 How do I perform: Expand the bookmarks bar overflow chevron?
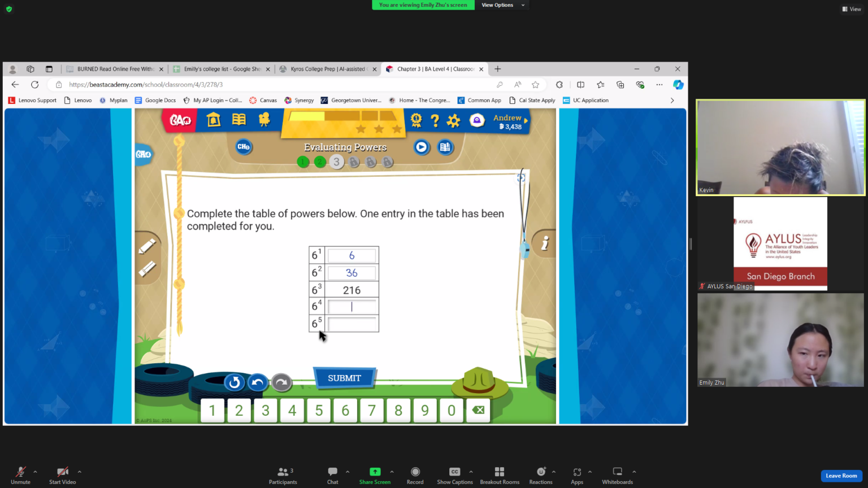[672, 101]
